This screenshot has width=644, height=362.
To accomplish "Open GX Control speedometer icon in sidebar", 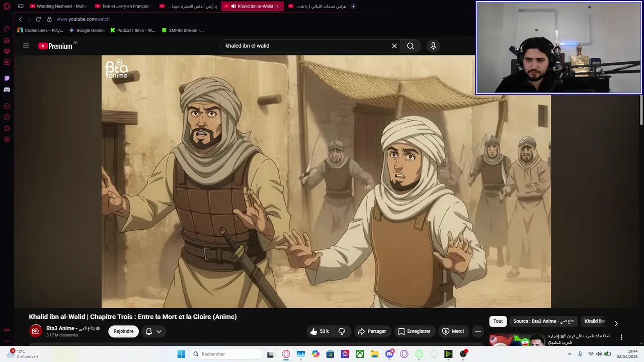I will 7,29.
